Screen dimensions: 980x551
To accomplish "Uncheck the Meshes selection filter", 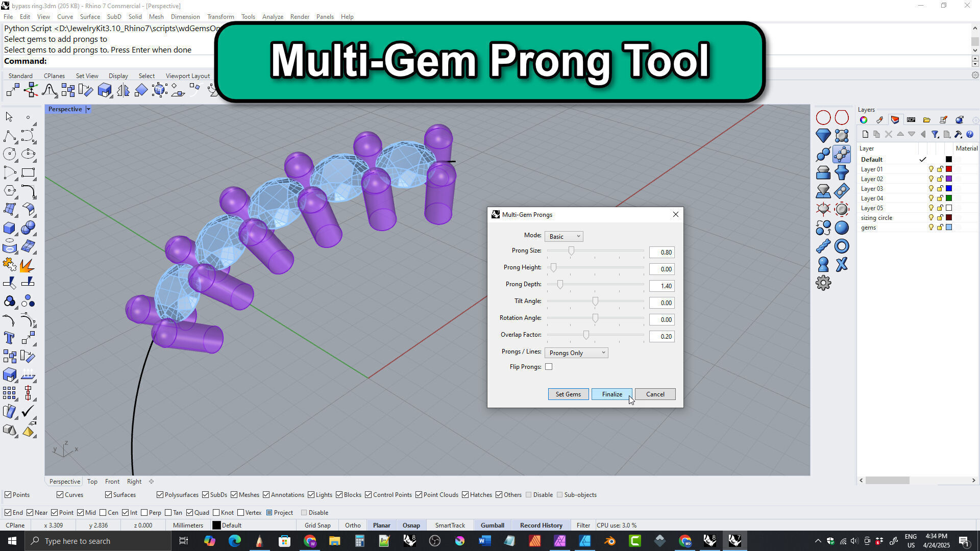I will pyautogui.click(x=234, y=495).
